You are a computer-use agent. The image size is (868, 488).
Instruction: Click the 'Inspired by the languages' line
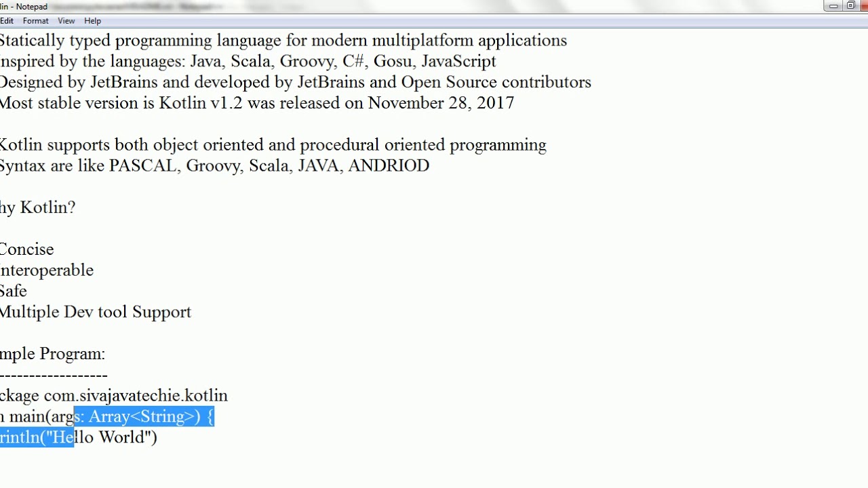[x=248, y=62]
